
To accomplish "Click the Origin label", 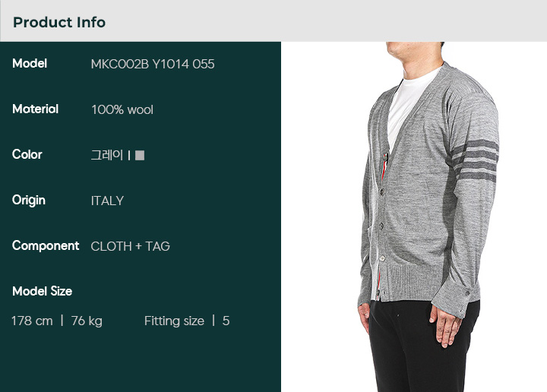I will pyautogui.click(x=29, y=201).
